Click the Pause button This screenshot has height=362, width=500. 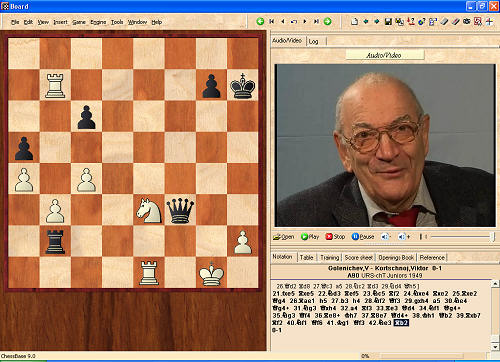point(363,237)
